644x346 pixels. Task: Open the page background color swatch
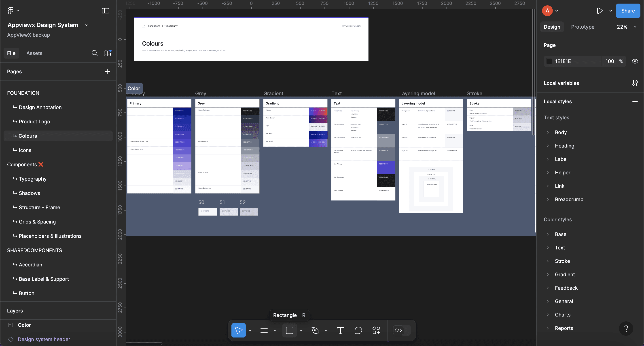click(x=549, y=61)
